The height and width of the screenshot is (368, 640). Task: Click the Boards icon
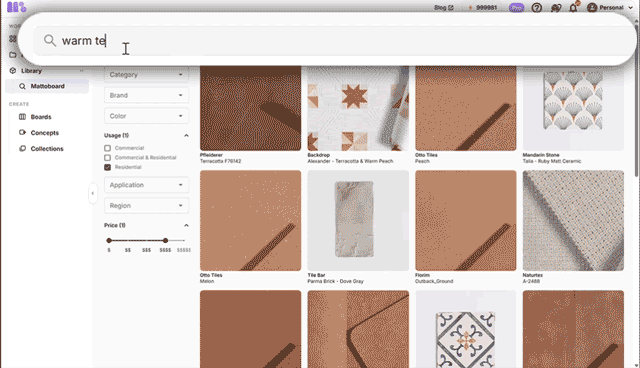click(22, 117)
